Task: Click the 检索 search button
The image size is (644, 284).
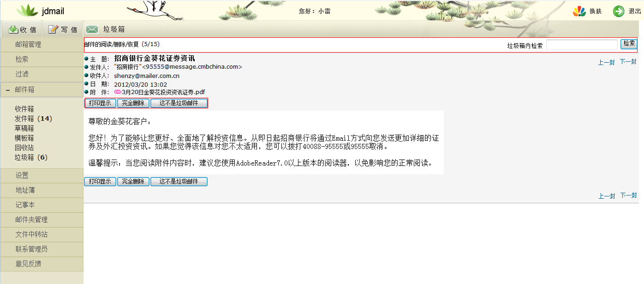Action: tap(629, 44)
